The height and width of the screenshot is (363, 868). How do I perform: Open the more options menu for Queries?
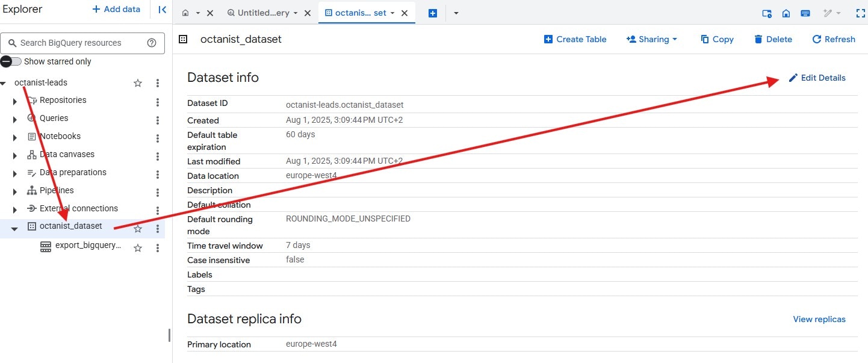[158, 120]
